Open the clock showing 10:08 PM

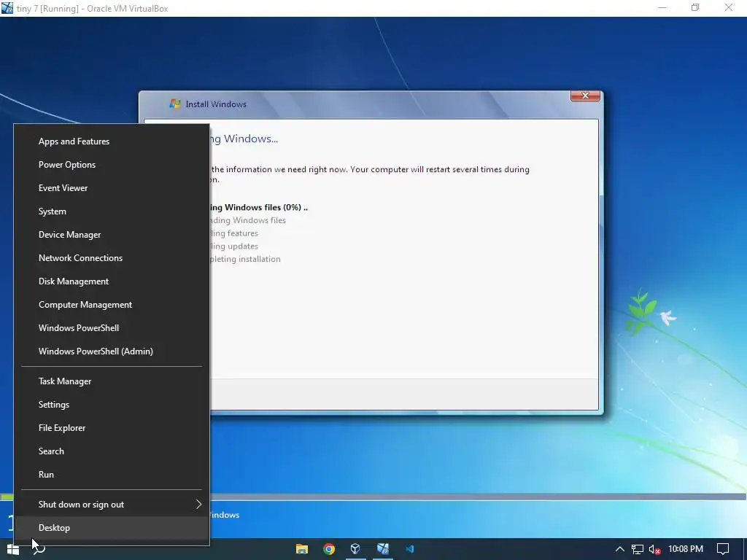(x=686, y=549)
